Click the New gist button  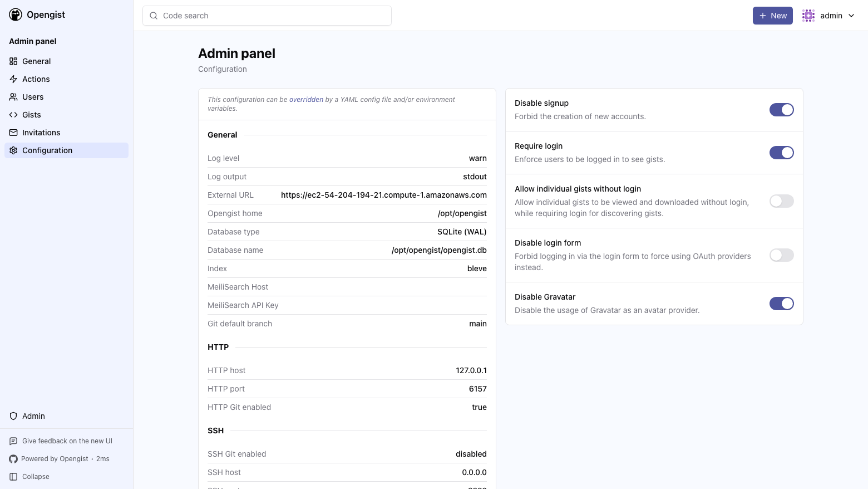point(773,16)
